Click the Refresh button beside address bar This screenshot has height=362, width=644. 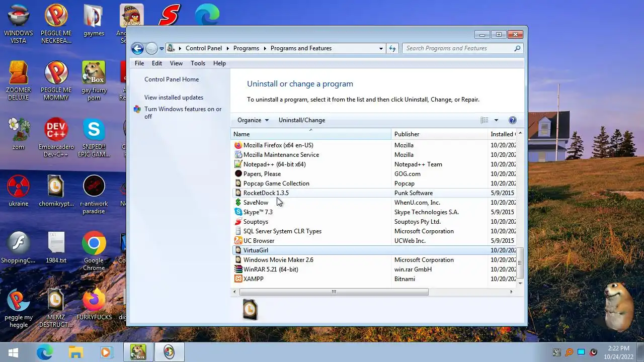pyautogui.click(x=392, y=48)
